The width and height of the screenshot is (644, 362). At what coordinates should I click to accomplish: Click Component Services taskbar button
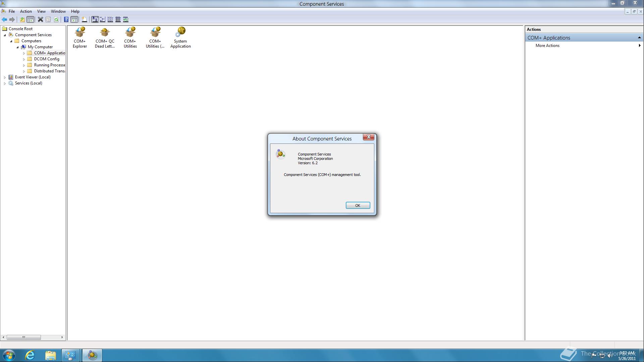92,355
